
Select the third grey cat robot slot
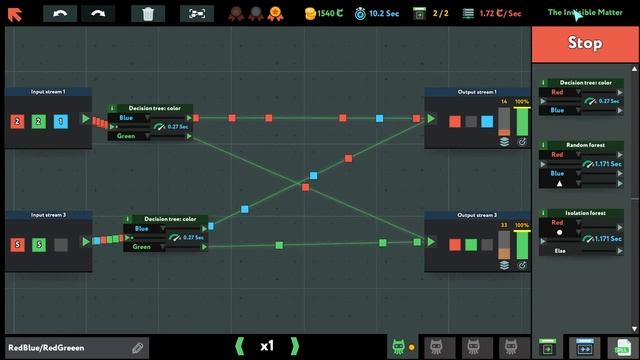point(473,347)
